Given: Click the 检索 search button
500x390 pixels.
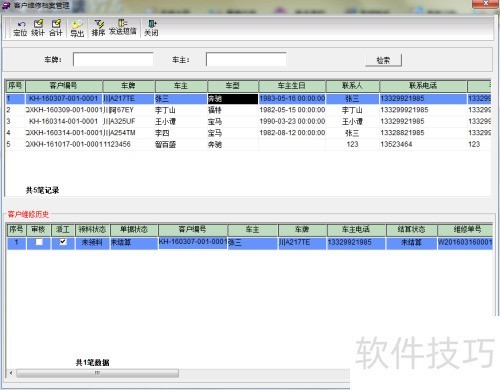Looking at the screenshot, I should coord(383,60).
